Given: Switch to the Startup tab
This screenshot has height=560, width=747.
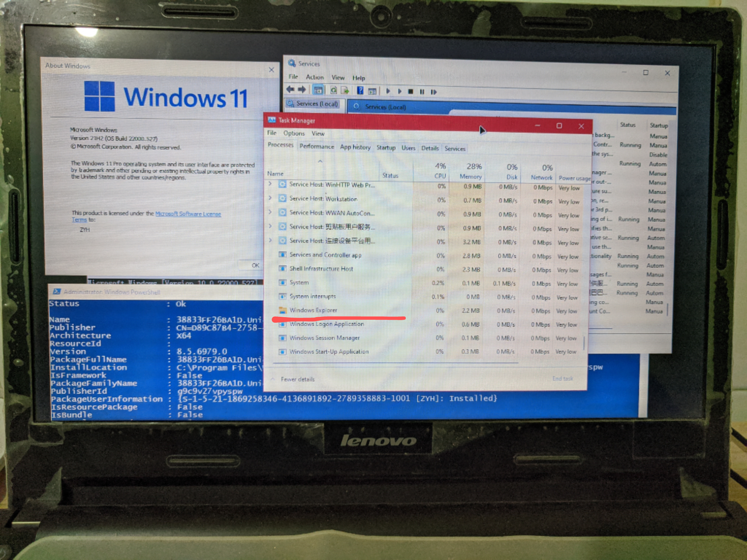Looking at the screenshot, I should pyautogui.click(x=386, y=147).
